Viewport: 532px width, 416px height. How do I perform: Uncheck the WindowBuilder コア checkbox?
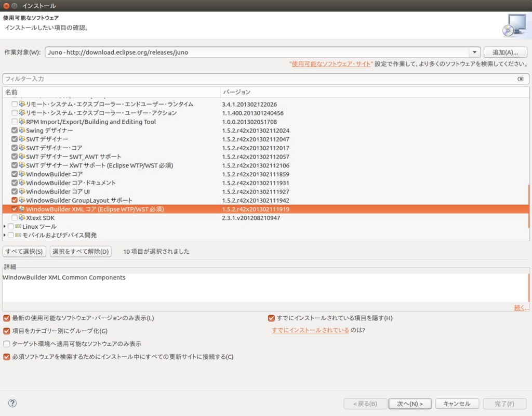coord(14,174)
